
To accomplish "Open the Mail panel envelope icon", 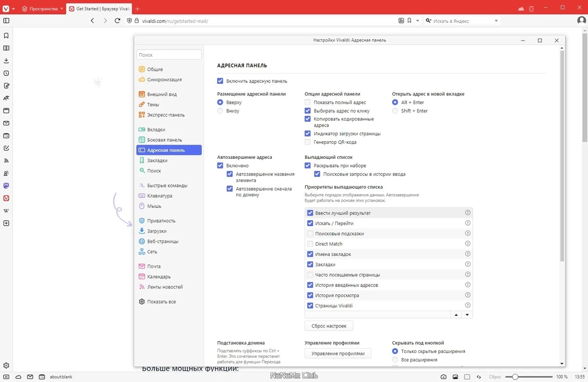I will click(6, 123).
